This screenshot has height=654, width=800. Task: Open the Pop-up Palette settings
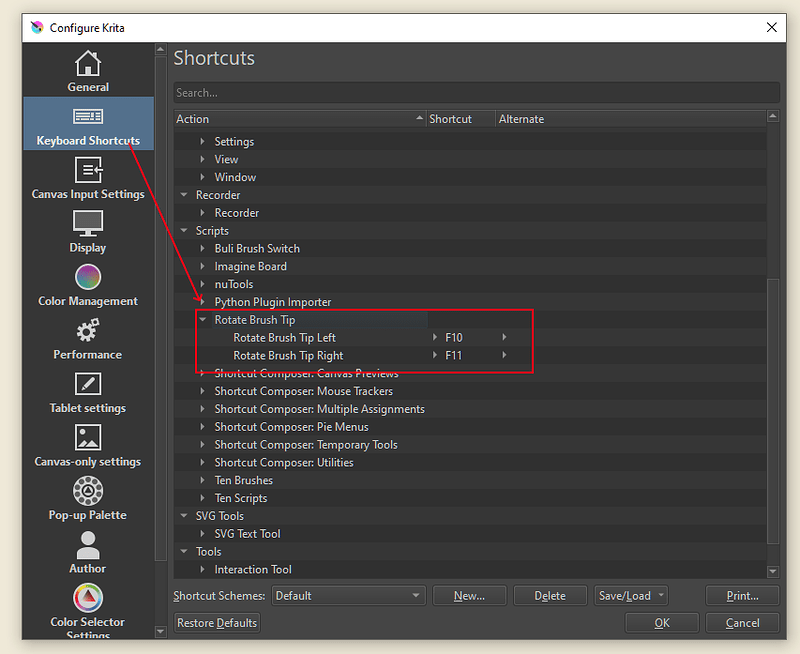88,499
